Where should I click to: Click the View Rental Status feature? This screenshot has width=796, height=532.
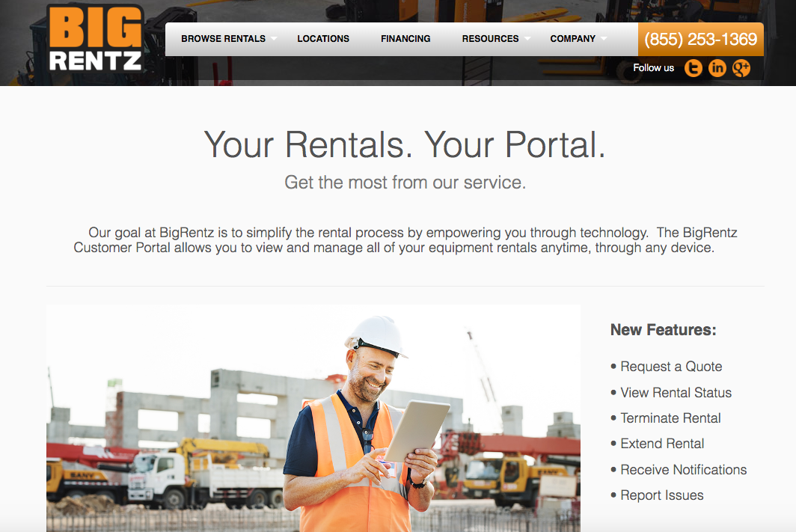pos(676,392)
